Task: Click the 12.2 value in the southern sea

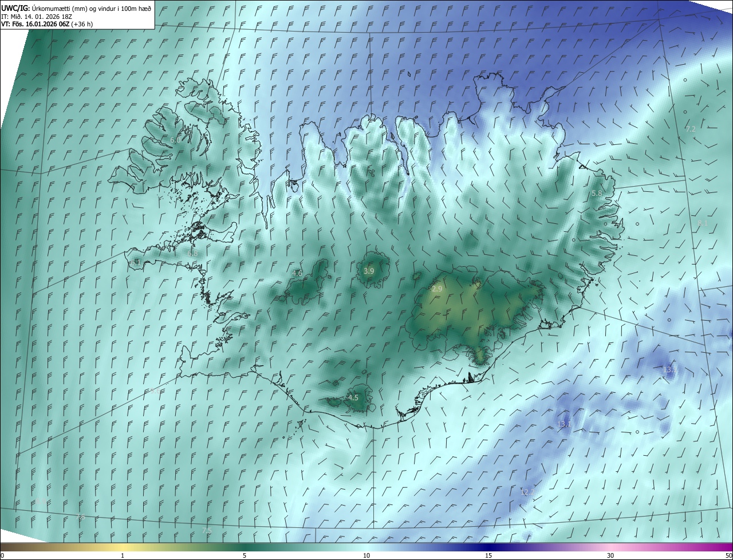Action: [x=527, y=492]
